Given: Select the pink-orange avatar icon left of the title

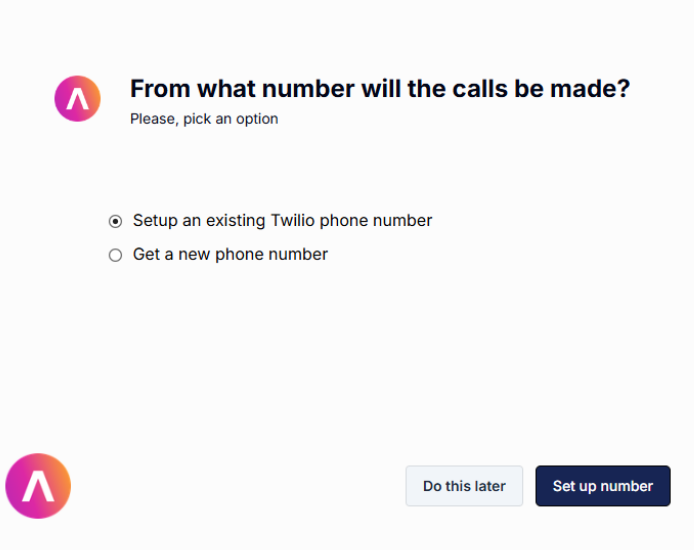Looking at the screenshot, I should coord(77,98).
